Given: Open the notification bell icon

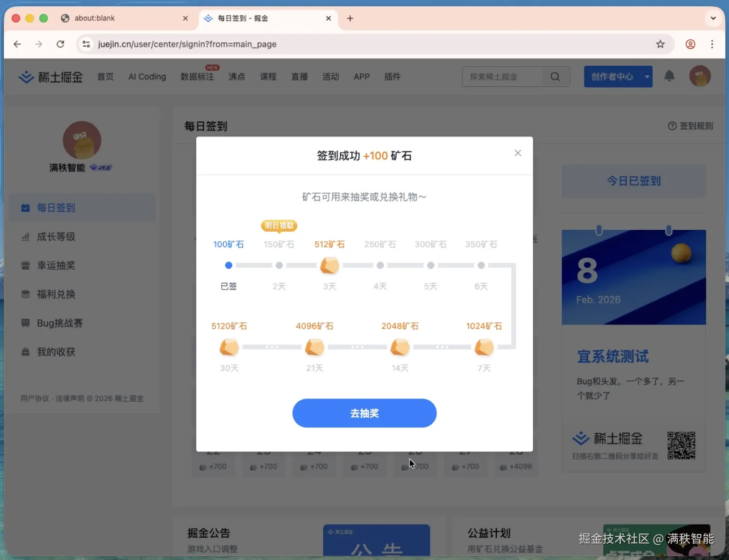Looking at the screenshot, I should (669, 76).
